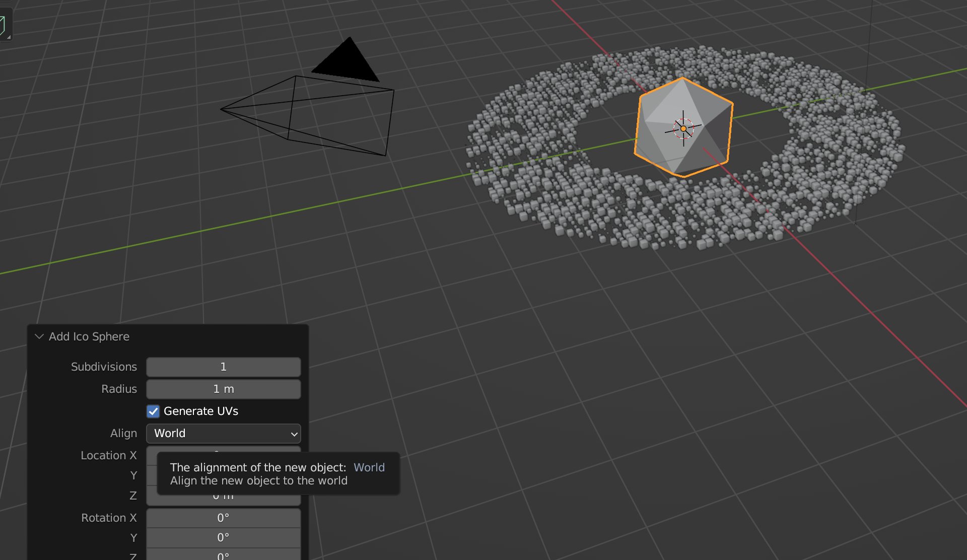Click the camera's black up-direction triangle

(347, 62)
